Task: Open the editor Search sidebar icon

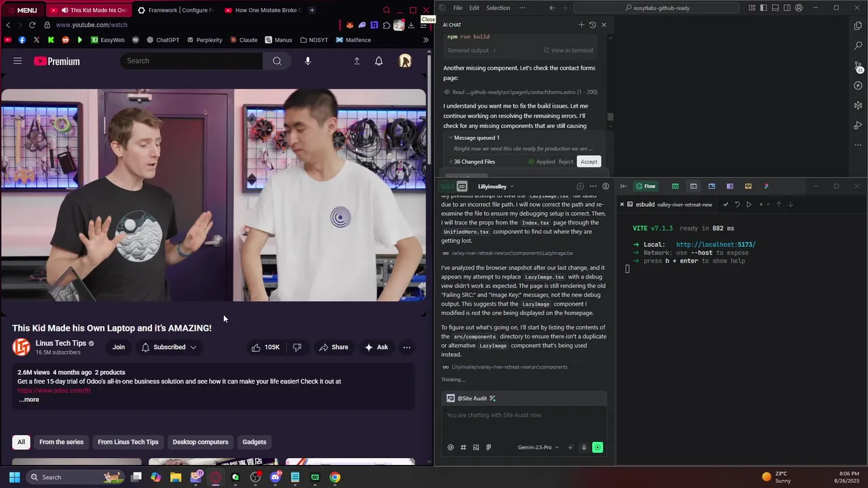Action: pos(858,45)
